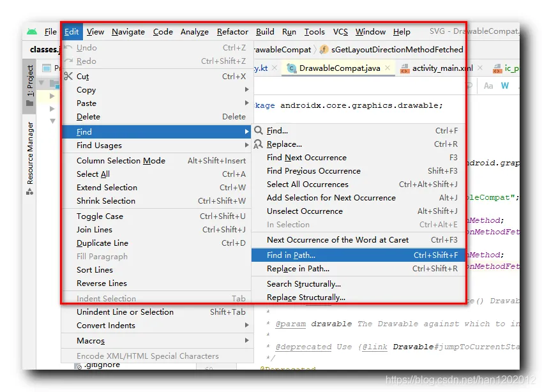Viewport: 542px width, 392px height.
Task: Select Reverse Lines entry
Action: click(x=156, y=283)
